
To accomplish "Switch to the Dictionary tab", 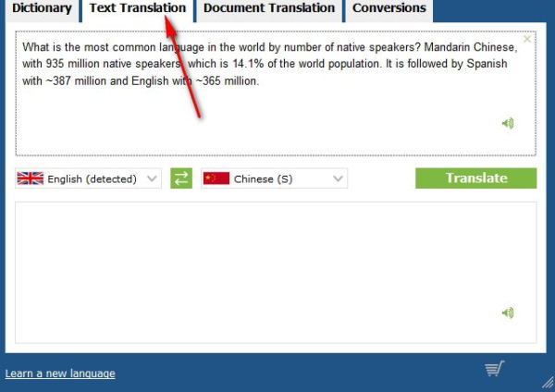I will point(42,8).
